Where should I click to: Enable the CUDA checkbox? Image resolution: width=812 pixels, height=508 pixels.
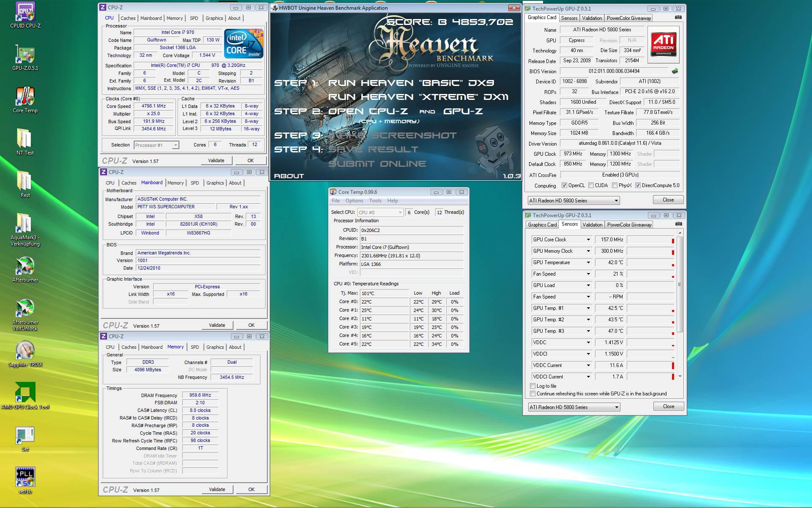point(591,185)
